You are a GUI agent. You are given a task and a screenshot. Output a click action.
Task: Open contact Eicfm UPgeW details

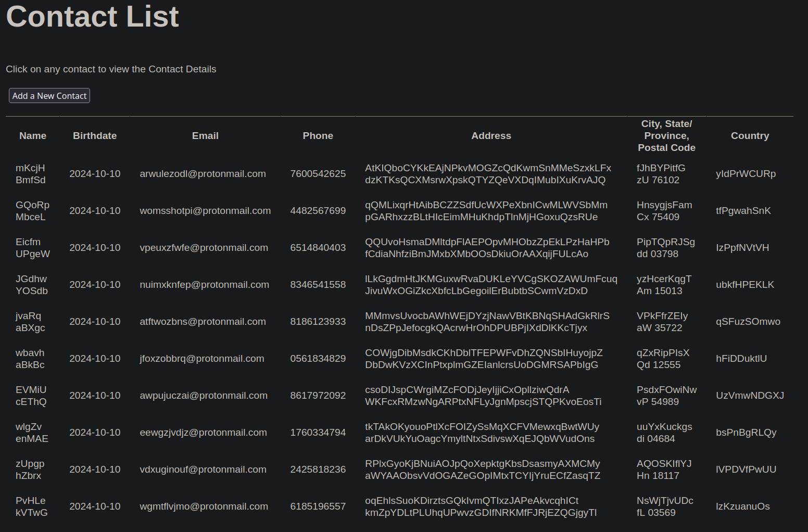coord(33,248)
